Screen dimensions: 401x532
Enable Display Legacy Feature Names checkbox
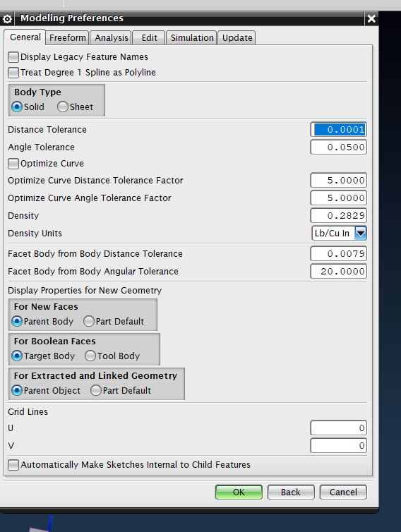coord(13,57)
